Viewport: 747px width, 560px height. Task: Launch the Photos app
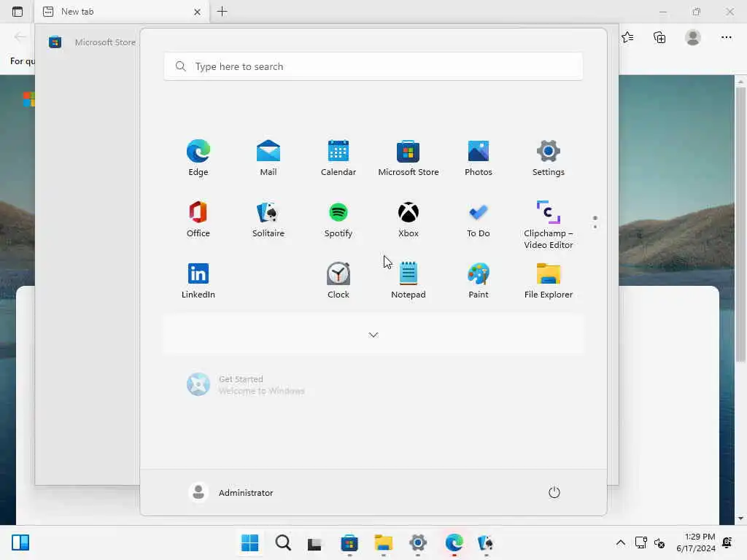coord(479,157)
